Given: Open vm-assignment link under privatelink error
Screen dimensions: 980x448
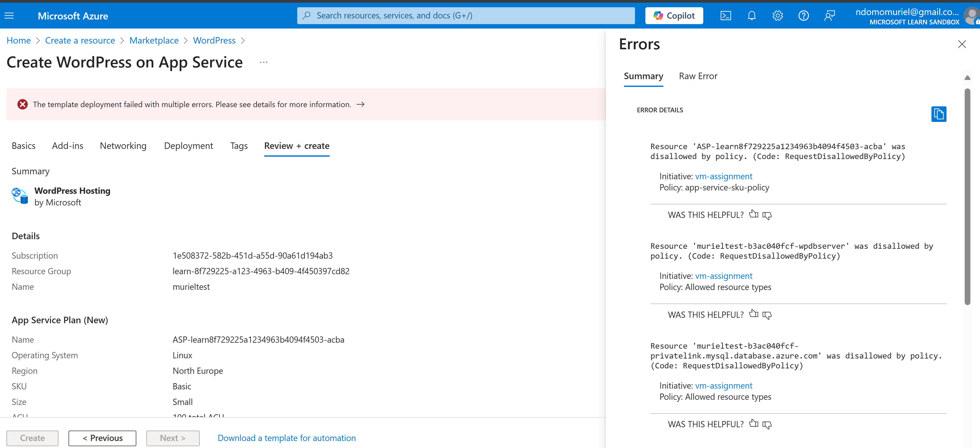Looking at the screenshot, I should (x=724, y=386).
